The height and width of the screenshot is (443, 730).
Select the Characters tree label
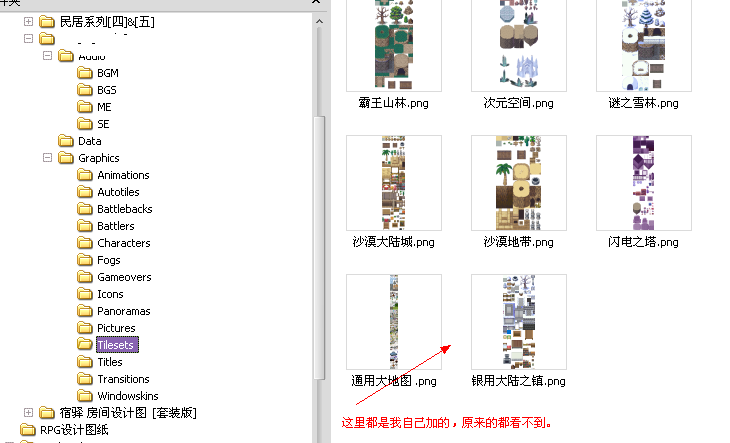tap(124, 243)
